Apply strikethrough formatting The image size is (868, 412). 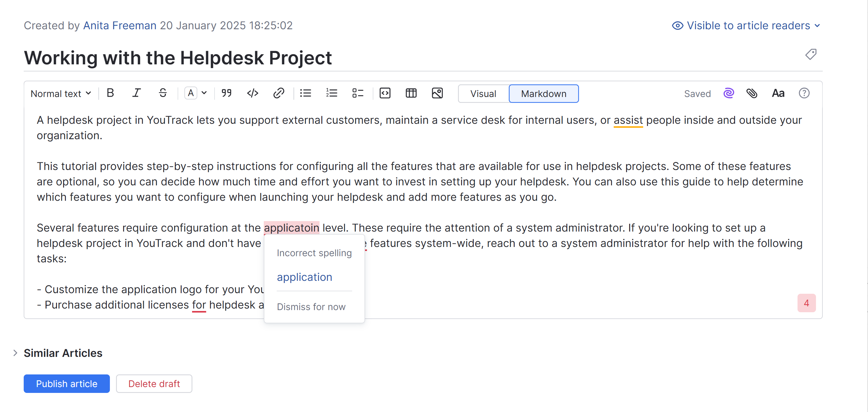pos(163,93)
